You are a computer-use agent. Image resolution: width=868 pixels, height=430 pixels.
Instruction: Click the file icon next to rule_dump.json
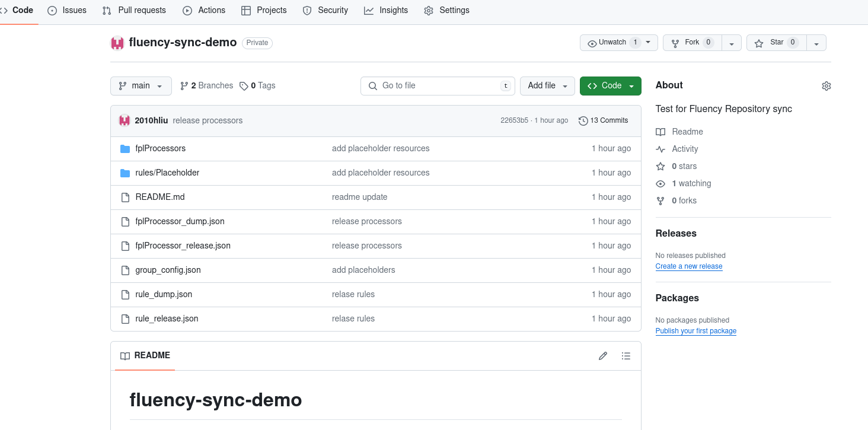125,294
